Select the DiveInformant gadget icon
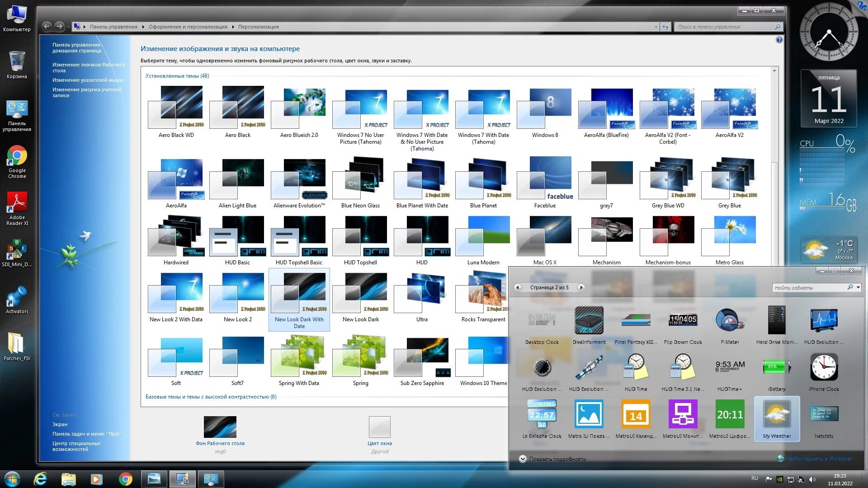The height and width of the screenshot is (488, 868). pyautogui.click(x=589, y=320)
